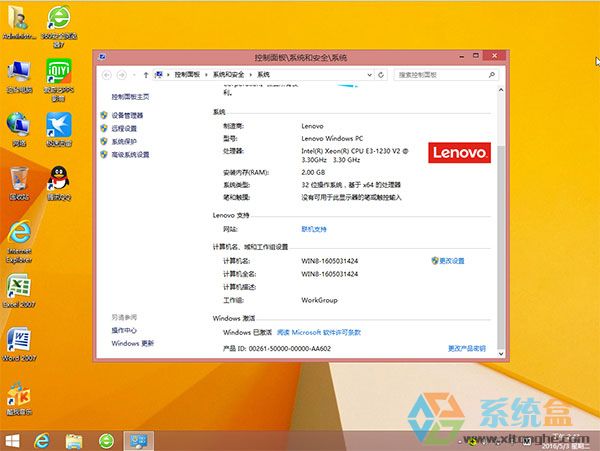Refresh the System control panel page
This screenshot has width=600, height=451.
tap(381, 75)
